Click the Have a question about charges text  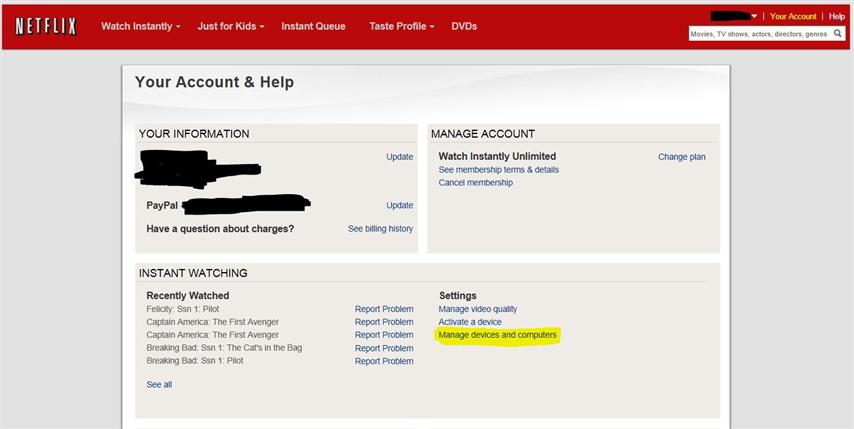coord(220,229)
